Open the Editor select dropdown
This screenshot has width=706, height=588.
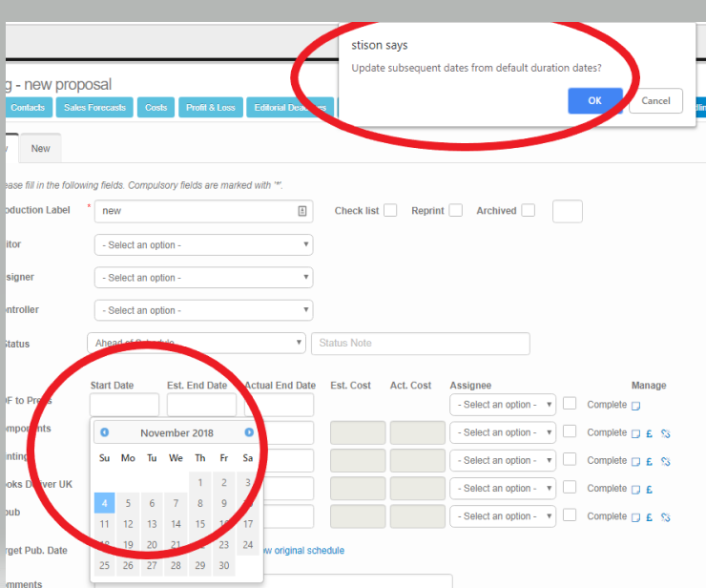click(x=203, y=245)
